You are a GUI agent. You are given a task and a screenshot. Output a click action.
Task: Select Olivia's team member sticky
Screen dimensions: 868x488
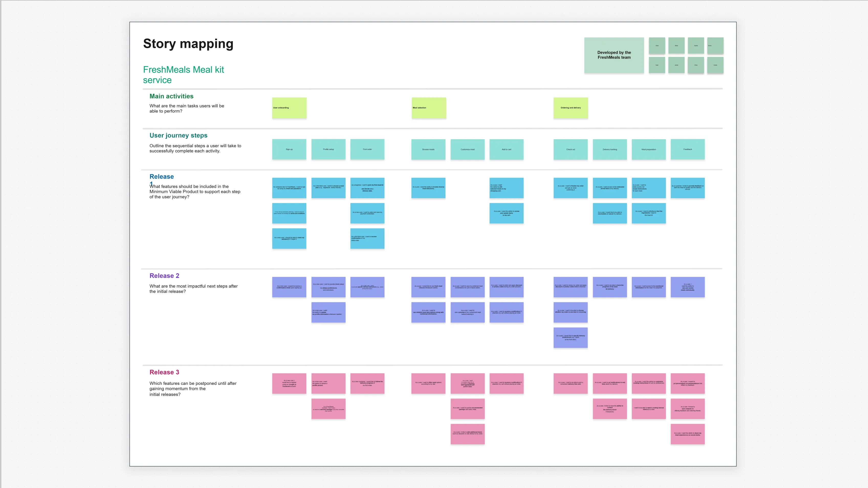657,46
